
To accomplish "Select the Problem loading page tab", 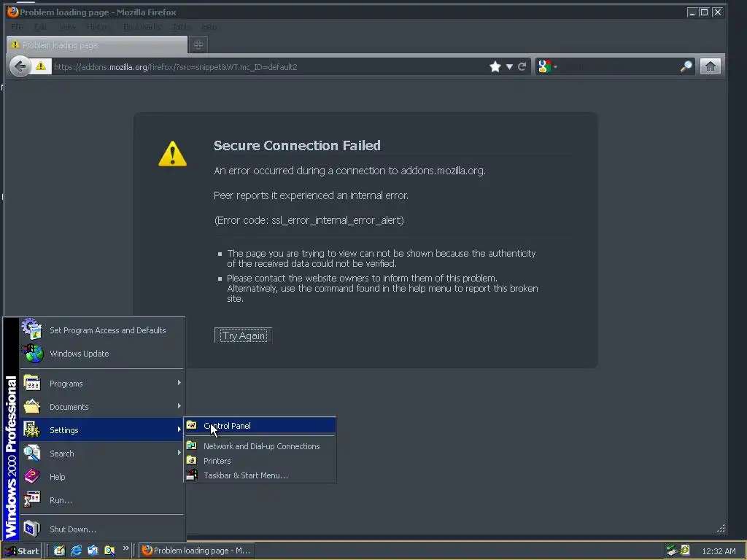I will click(97, 44).
